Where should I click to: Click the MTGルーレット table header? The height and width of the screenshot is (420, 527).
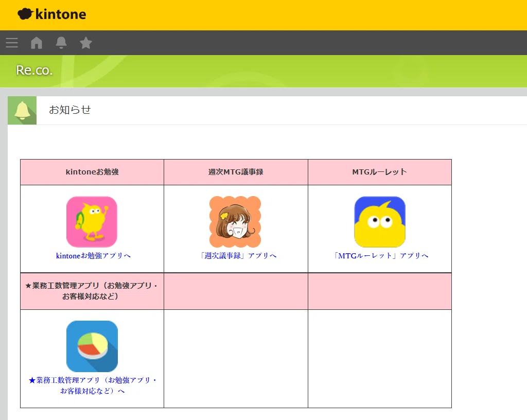(380, 172)
